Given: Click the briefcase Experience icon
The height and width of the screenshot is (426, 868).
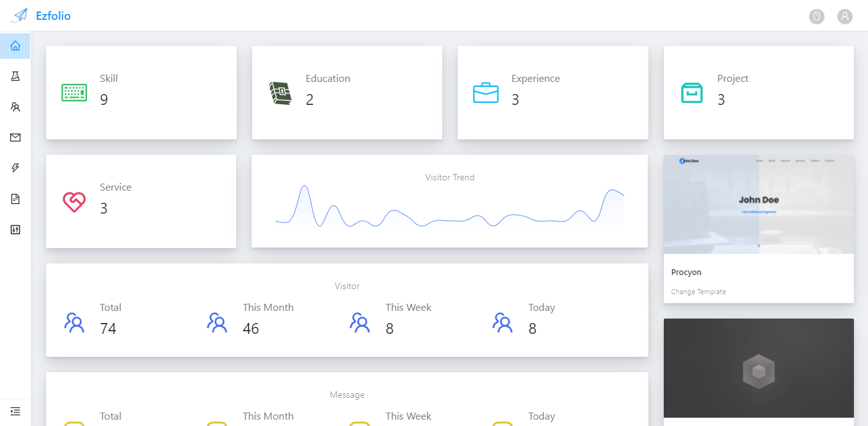Looking at the screenshot, I should (x=486, y=93).
